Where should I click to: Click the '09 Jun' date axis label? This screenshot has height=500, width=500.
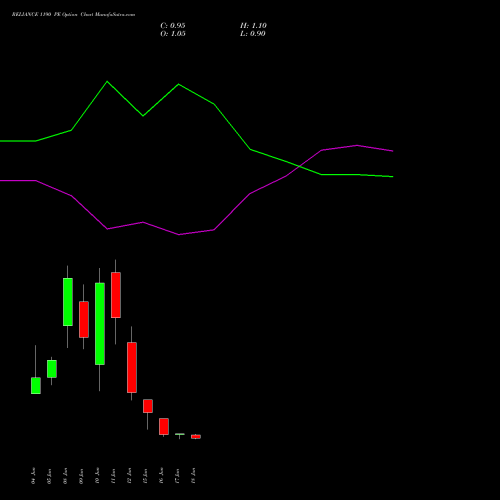[x=81, y=476]
